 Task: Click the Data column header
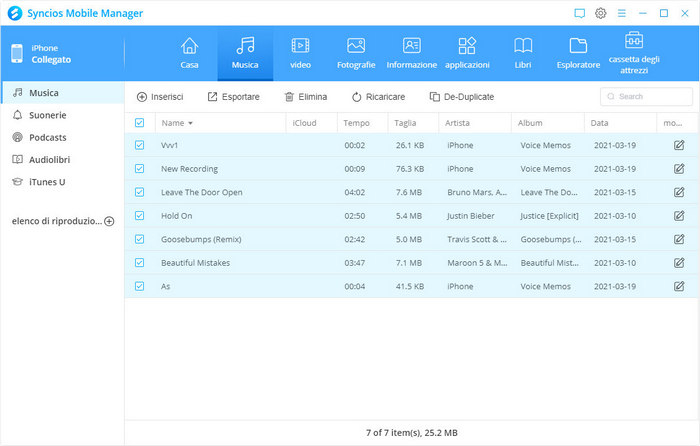click(621, 123)
